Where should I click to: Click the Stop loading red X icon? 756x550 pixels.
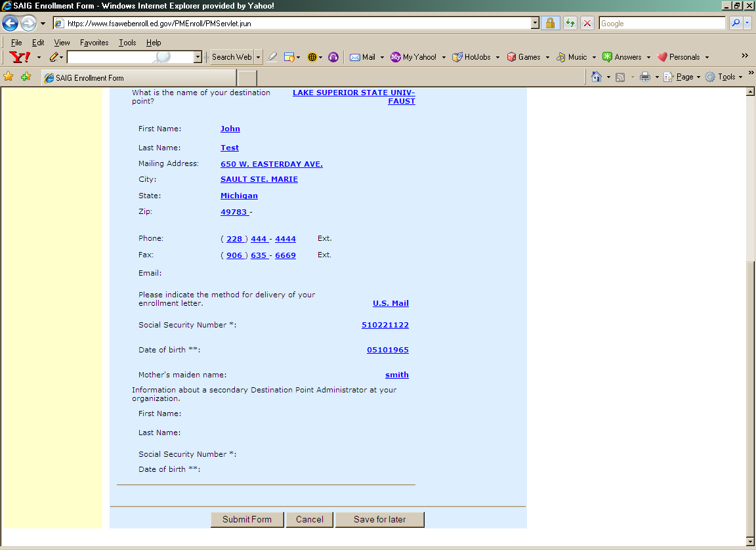pos(587,24)
